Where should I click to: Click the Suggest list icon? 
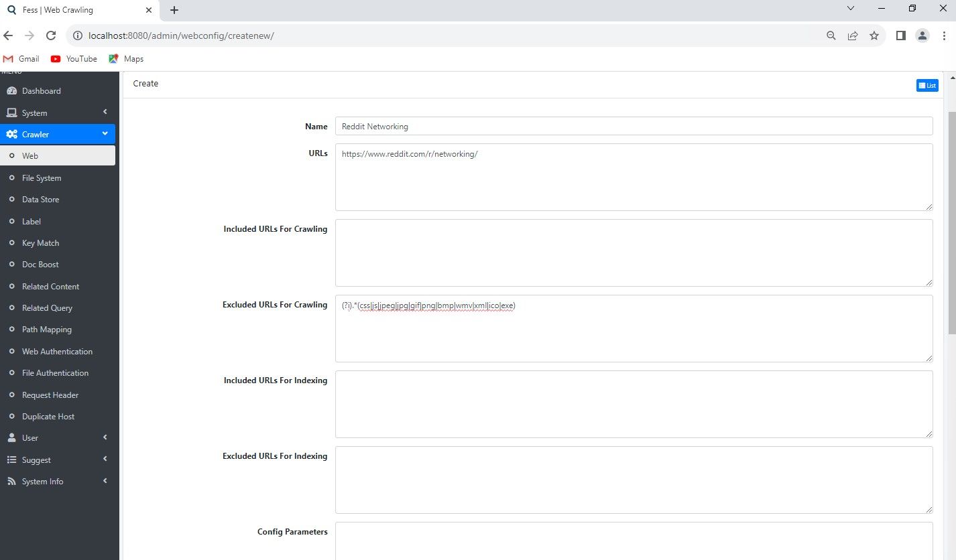11,460
